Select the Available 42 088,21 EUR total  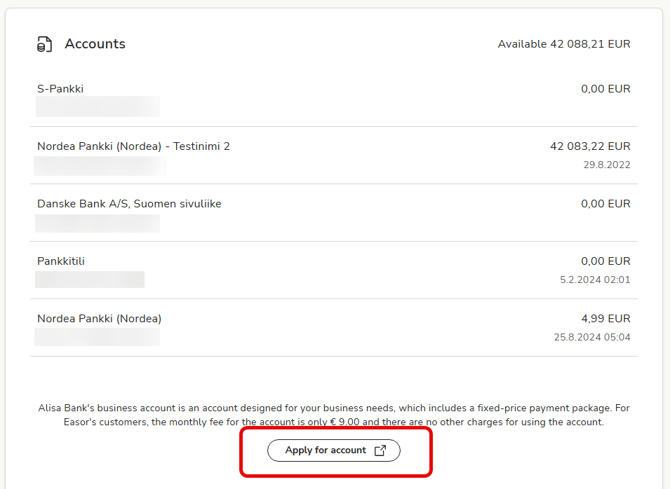(x=564, y=44)
